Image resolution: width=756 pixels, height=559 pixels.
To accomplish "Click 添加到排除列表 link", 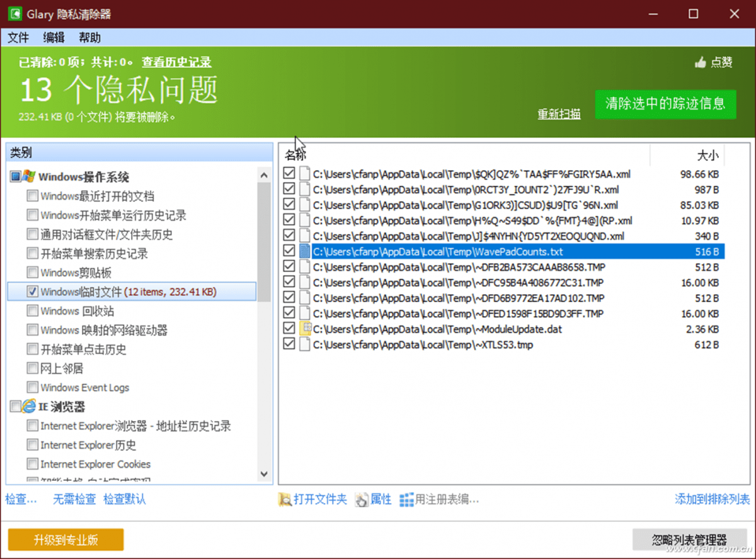I will [x=713, y=500].
